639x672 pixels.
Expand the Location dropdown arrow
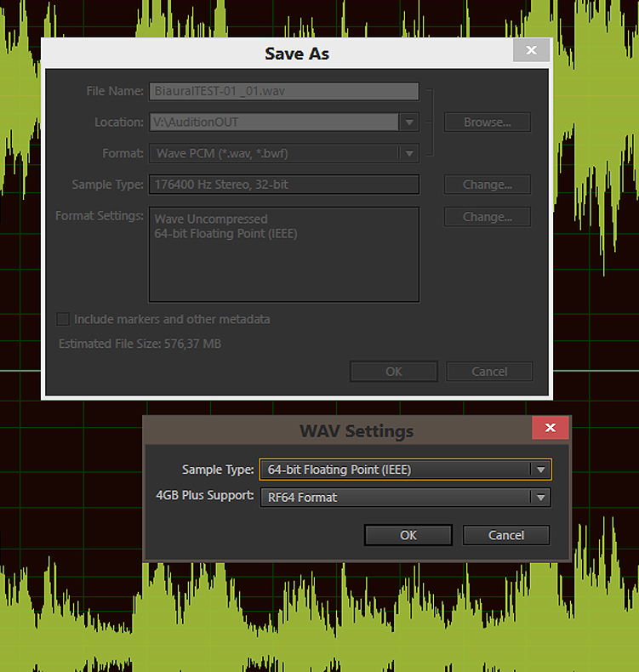[x=409, y=122]
